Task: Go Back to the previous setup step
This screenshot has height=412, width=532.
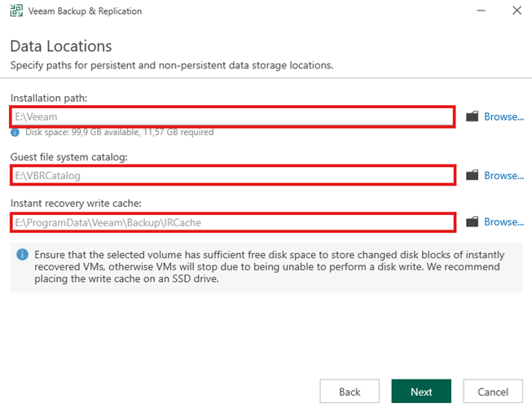Action: (350, 392)
